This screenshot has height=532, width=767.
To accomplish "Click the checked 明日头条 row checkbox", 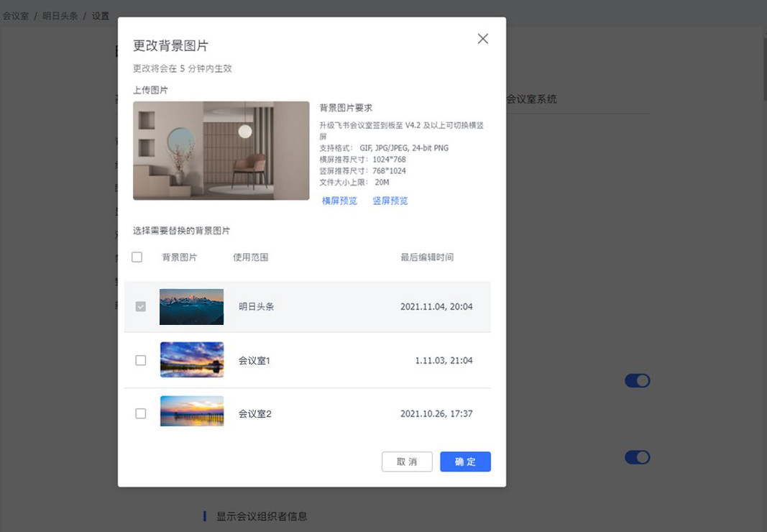I will tap(141, 306).
